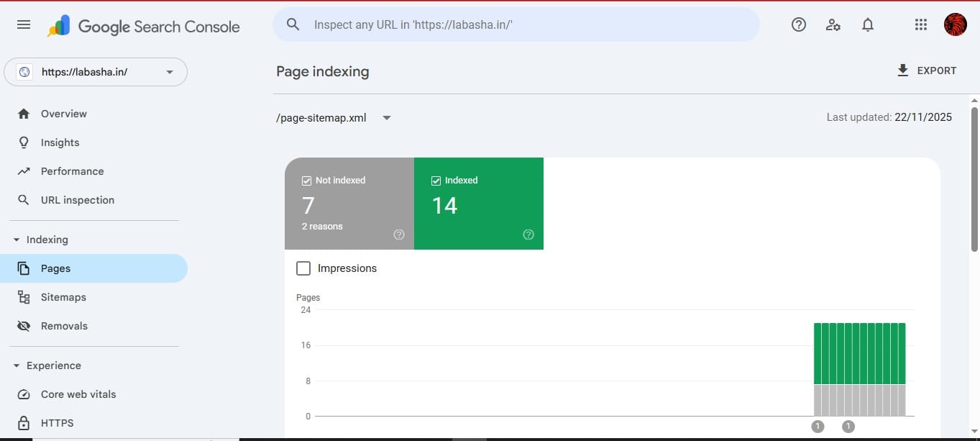
Task: Open the user permissions icon
Action: (833, 24)
